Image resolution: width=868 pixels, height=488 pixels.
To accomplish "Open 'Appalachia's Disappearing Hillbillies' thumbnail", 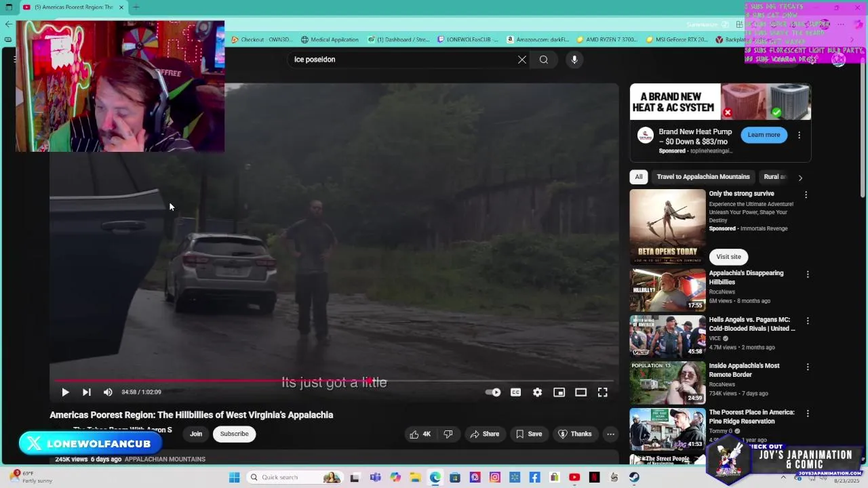I will tap(667, 289).
